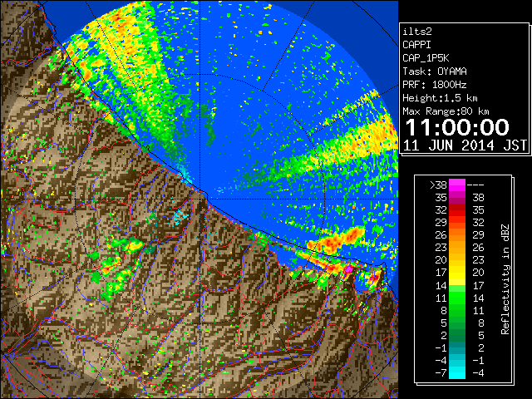Click the red 32-35 dBZ legend swatch
Viewport: 532px width, 399px height.
(457, 210)
